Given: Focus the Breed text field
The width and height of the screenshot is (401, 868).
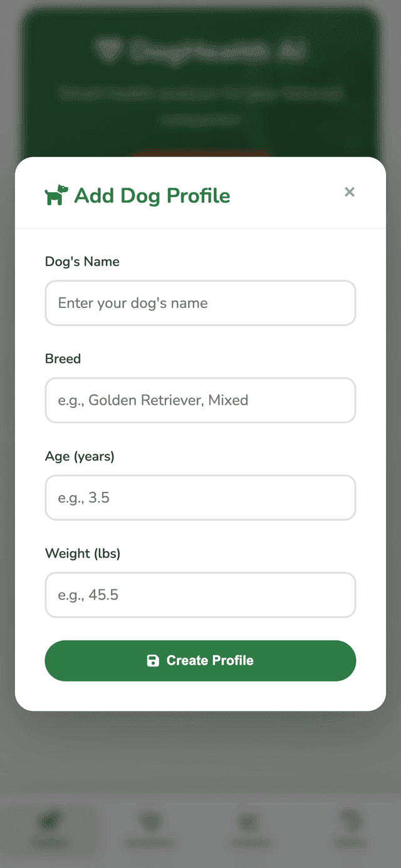Looking at the screenshot, I should click(200, 400).
